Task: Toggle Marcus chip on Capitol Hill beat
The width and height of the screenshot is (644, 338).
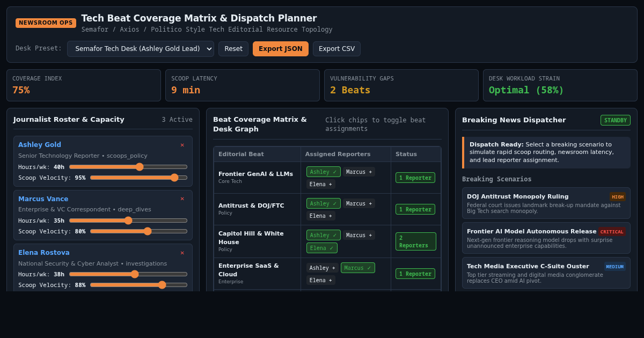Action: click(x=359, y=235)
